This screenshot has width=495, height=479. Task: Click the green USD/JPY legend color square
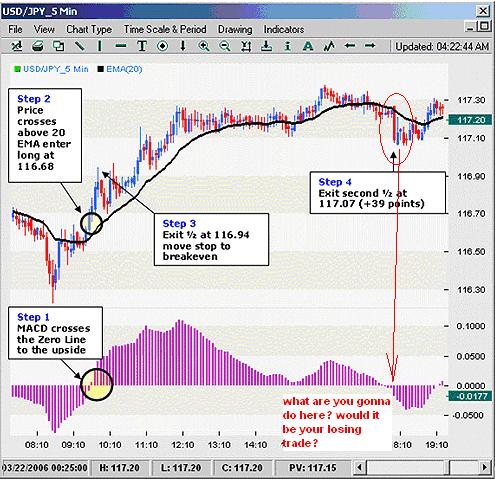(17, 69)
